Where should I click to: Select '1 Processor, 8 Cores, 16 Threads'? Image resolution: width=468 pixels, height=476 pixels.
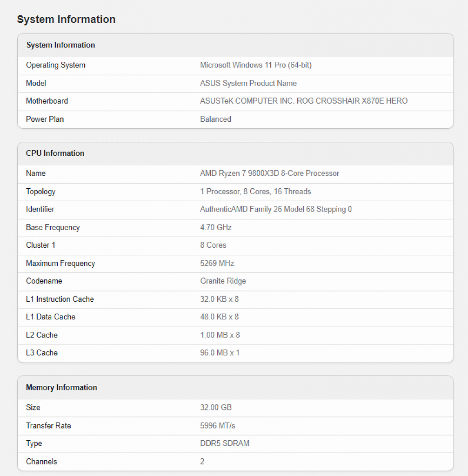(x=255, y=192)
